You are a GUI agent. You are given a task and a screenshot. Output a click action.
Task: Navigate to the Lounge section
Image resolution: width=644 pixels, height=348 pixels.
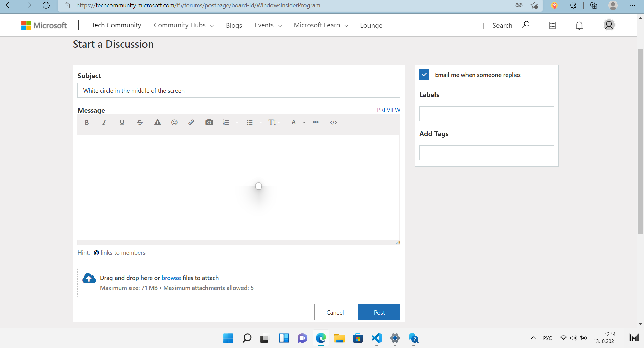point(371,25)
